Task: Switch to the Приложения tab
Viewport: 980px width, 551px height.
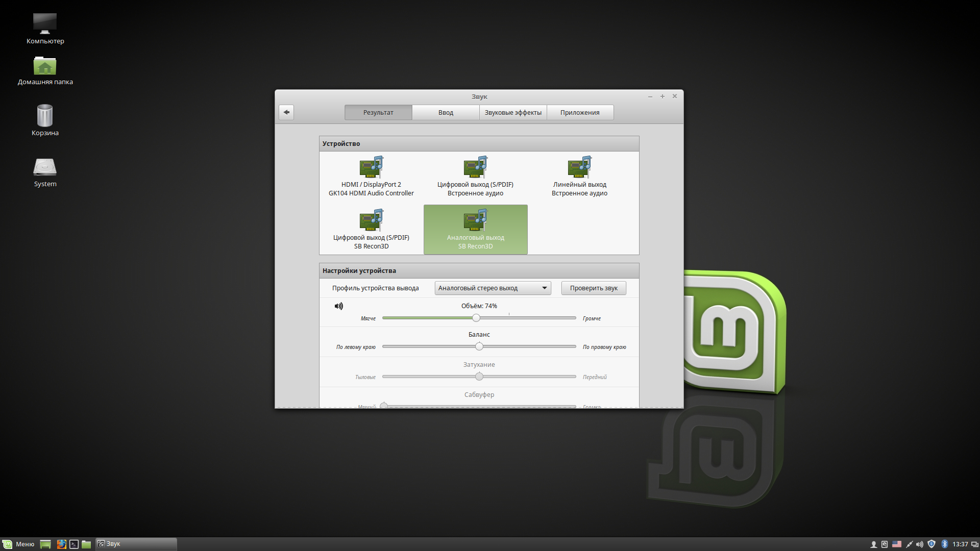Action: coord(580,113)
